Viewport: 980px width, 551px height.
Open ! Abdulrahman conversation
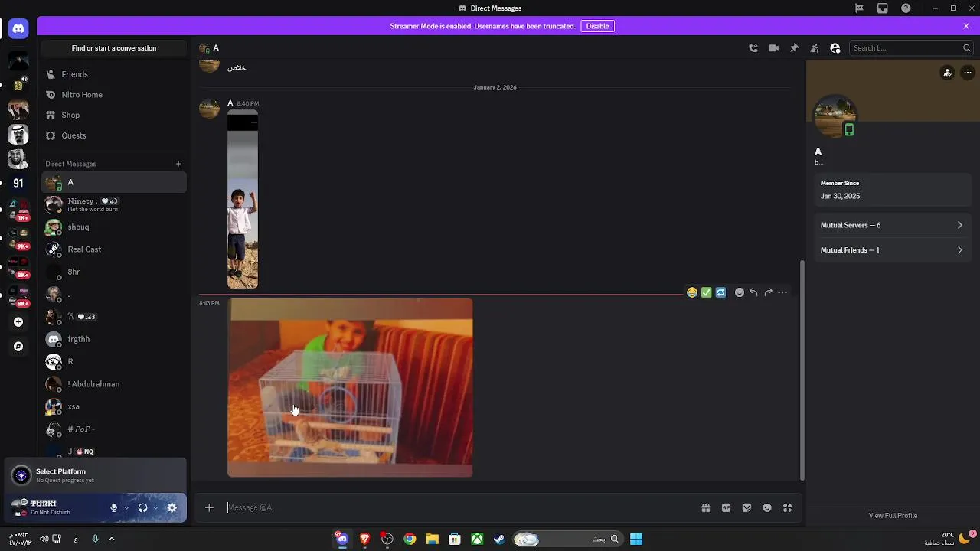tap(113, 384)
